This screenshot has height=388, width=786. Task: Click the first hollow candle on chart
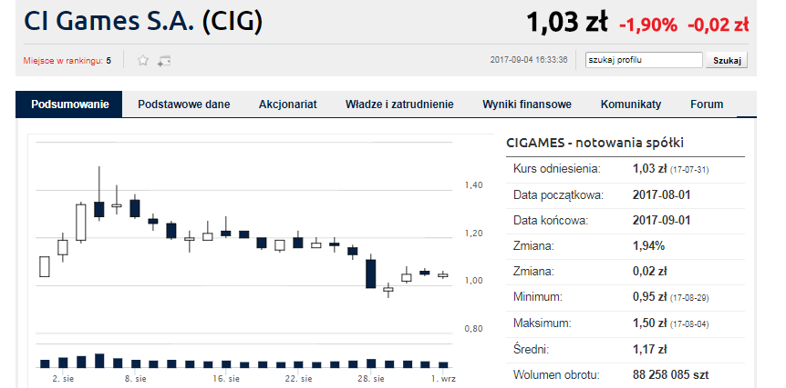pyautogui.click(x=45, y=266)
